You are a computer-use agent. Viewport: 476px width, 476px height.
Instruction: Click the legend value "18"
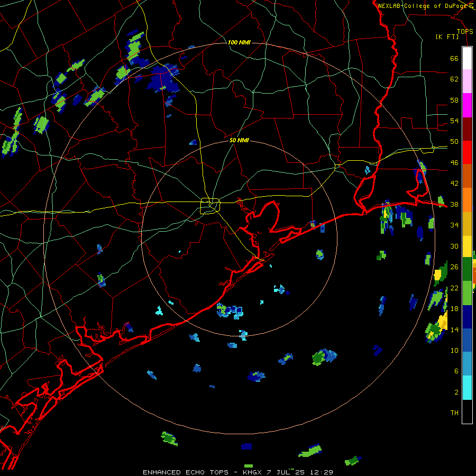454,308
